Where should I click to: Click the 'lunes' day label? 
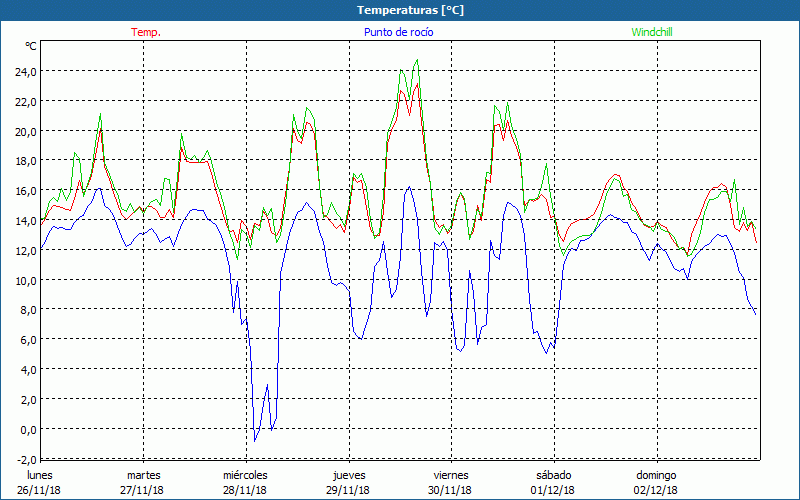click(40, 476)
